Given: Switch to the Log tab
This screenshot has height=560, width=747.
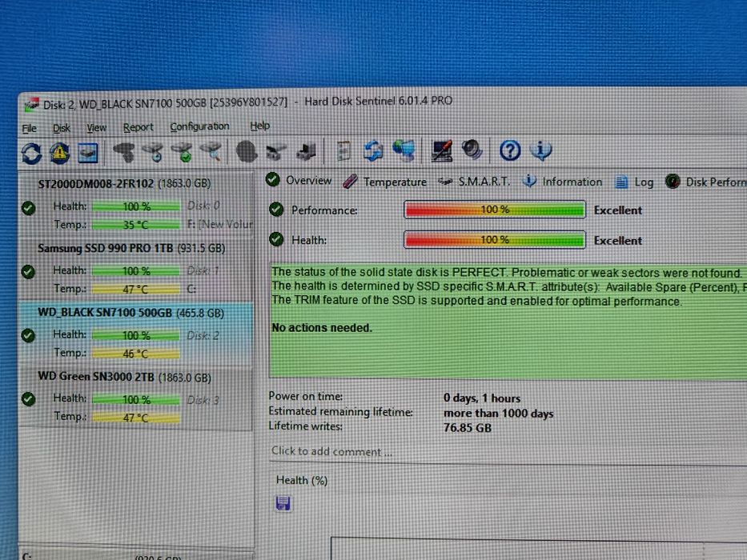Looking at the screenshot, I should coord(634,182).
